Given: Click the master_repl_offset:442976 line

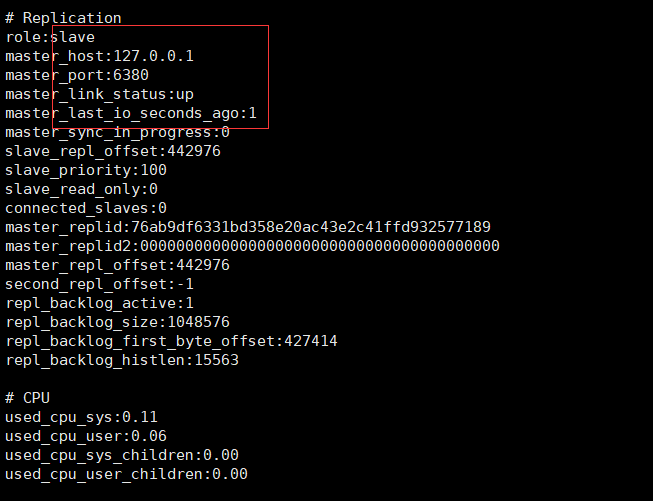Looking at the screenshot, I should 117,265.
